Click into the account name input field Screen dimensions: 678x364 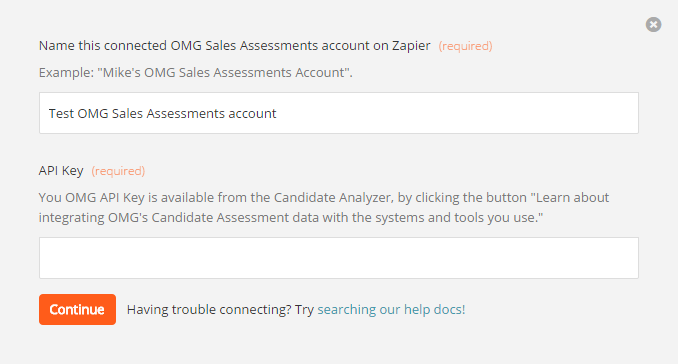point(339,113)
